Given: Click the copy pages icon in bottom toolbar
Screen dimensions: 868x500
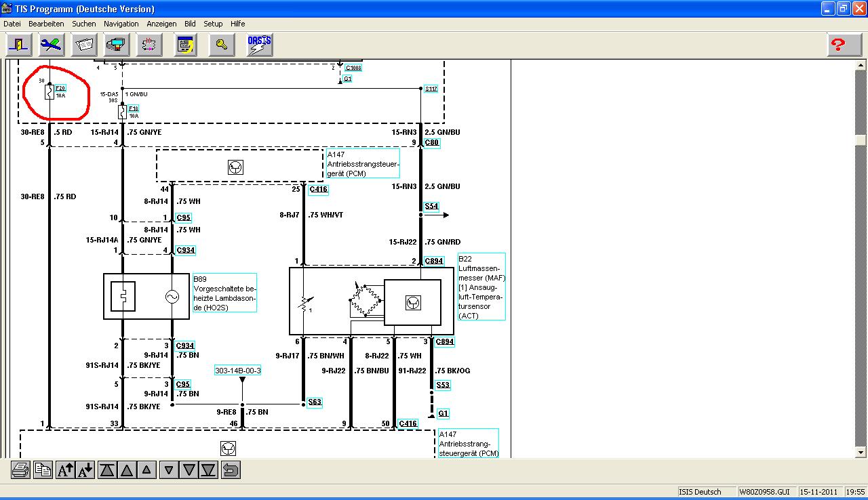Looking at the screenshot, I should tap(43, 470).
